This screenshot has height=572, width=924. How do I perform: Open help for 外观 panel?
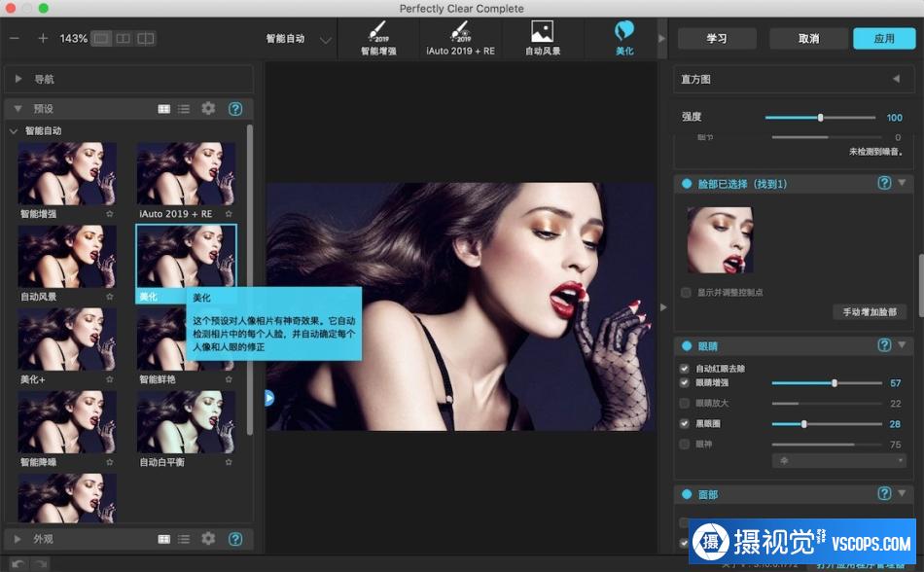235,538
